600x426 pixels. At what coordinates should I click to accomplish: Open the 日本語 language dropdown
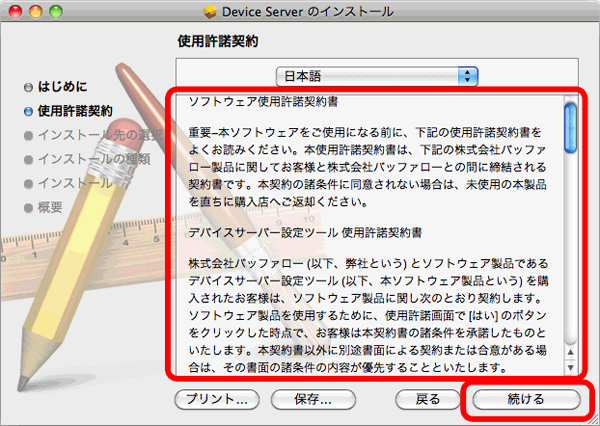point(377,76)
